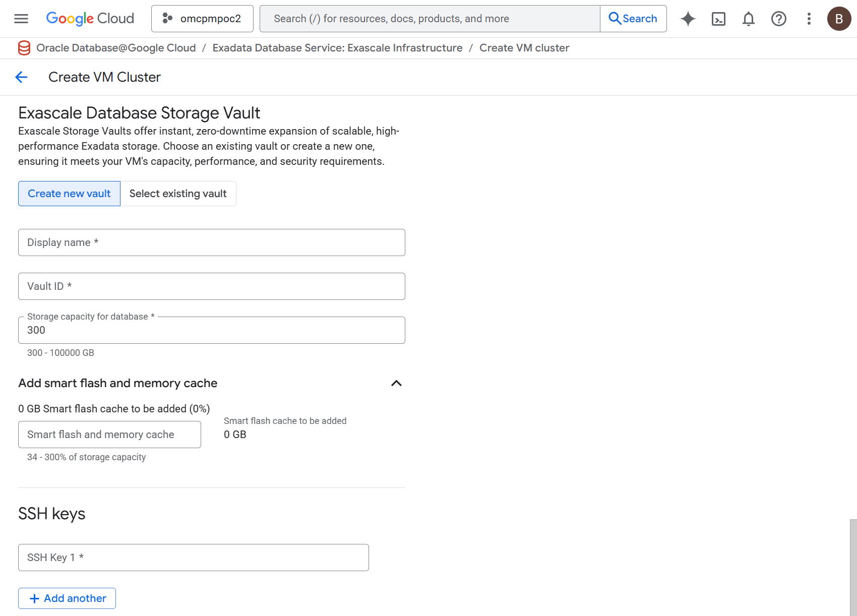Open the more options three-dot menu
This screenshot has height=616, width=857.
[x=808, y=19]
